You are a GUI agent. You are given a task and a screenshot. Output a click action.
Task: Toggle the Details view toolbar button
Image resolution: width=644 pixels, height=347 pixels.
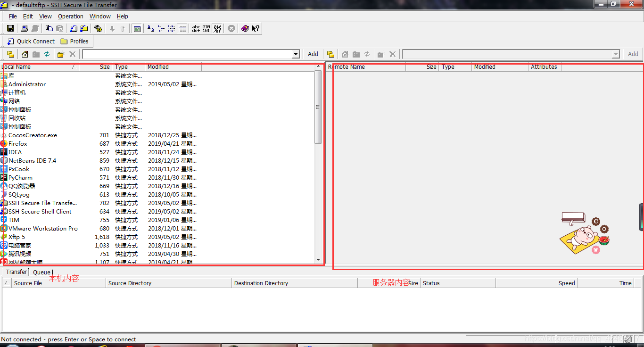tap(182, 29)
